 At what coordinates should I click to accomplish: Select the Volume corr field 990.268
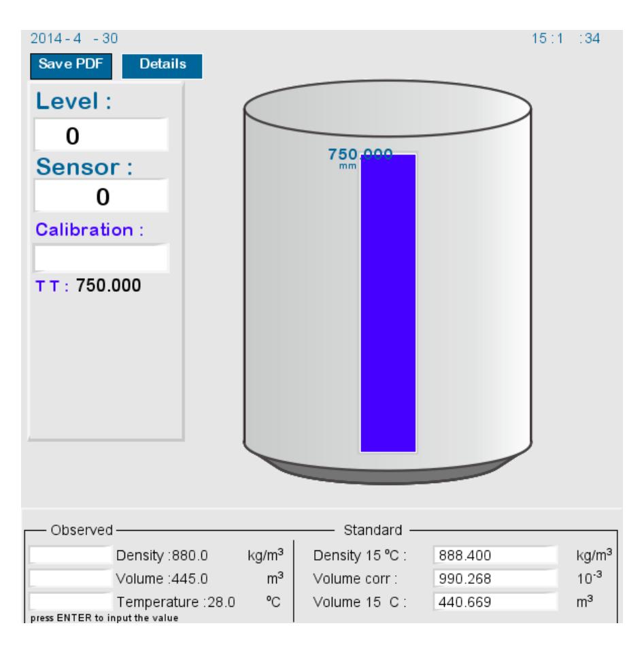(495, 578)
